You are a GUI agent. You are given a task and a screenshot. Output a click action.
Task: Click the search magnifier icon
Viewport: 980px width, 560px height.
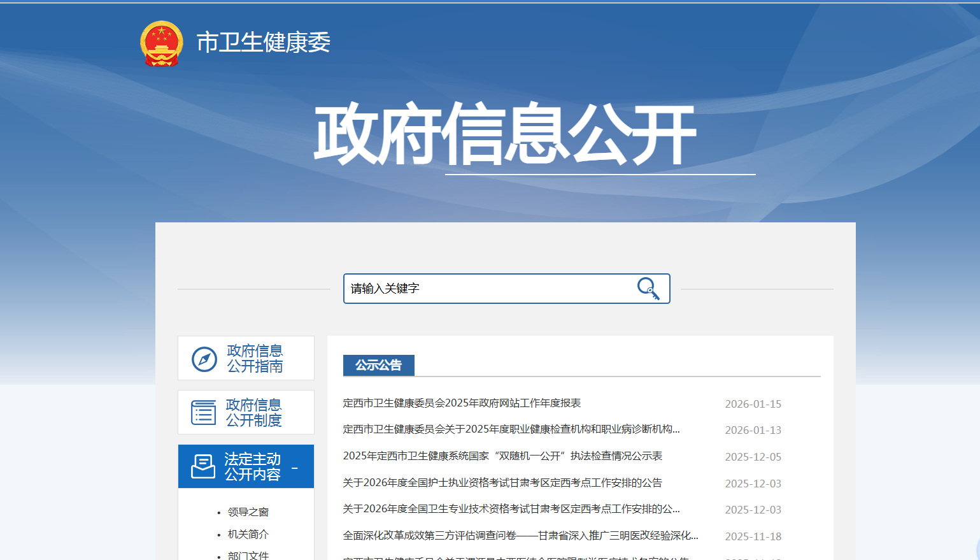648,289
